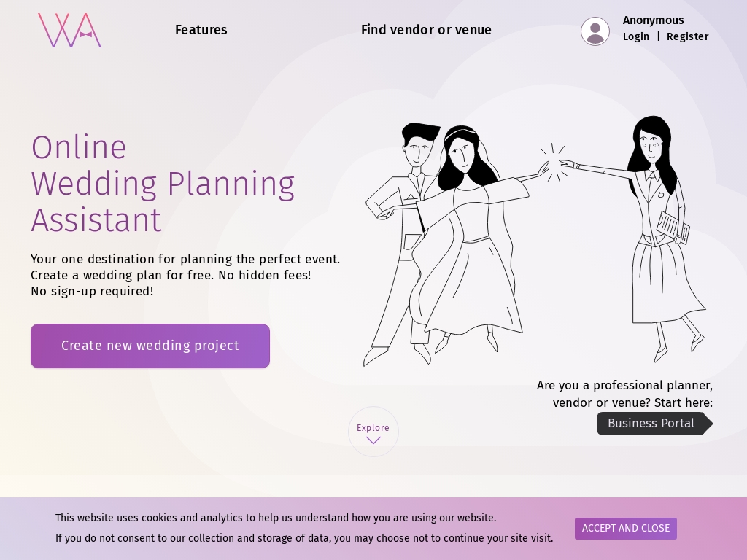Screen dimensions: 747x560
Task: Click the WA logo icon
Action: 69,30
